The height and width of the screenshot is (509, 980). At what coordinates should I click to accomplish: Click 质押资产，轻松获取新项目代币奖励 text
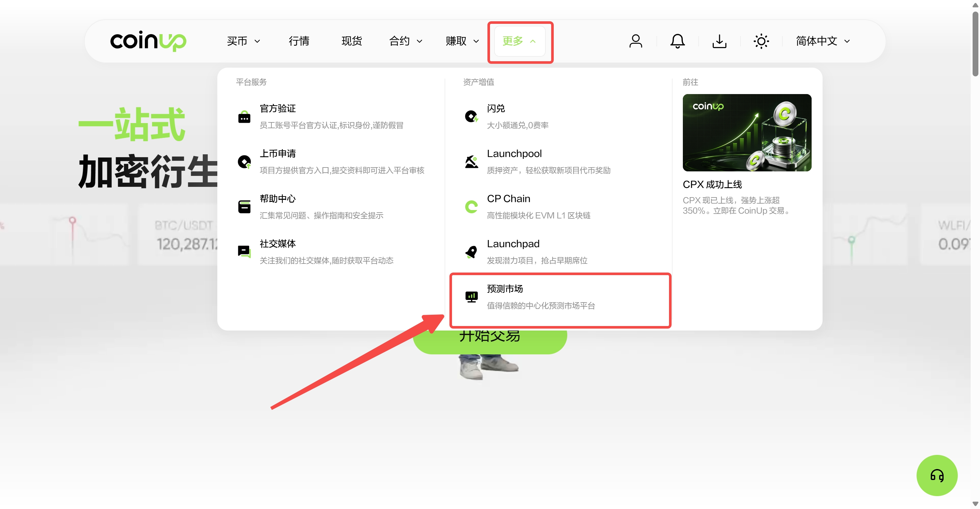(549, 170)
